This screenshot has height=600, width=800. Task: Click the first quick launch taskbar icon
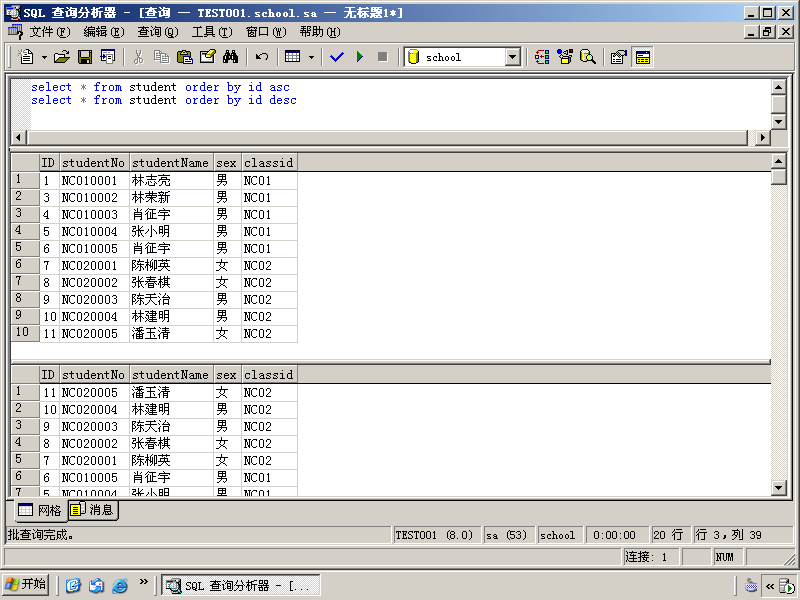[73, 585]
